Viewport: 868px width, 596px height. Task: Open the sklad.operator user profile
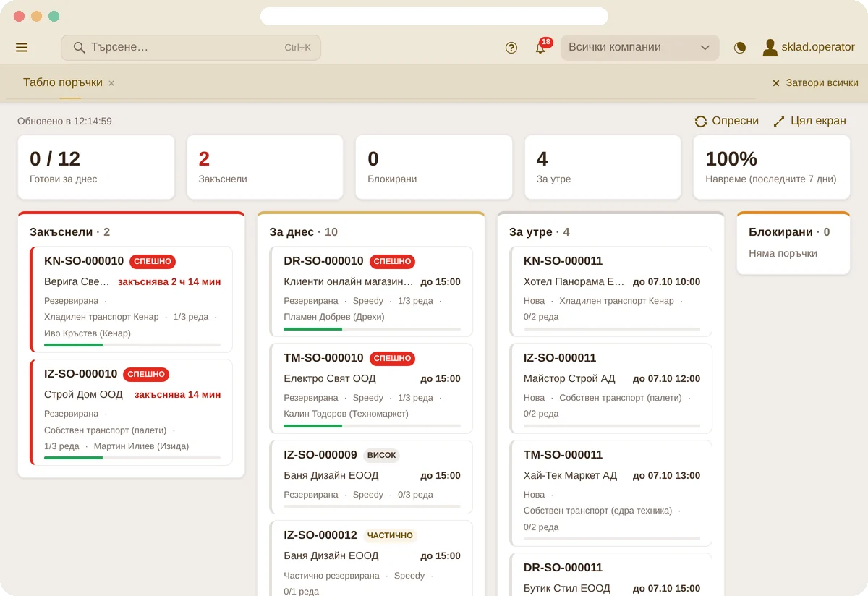pos(809,47)
